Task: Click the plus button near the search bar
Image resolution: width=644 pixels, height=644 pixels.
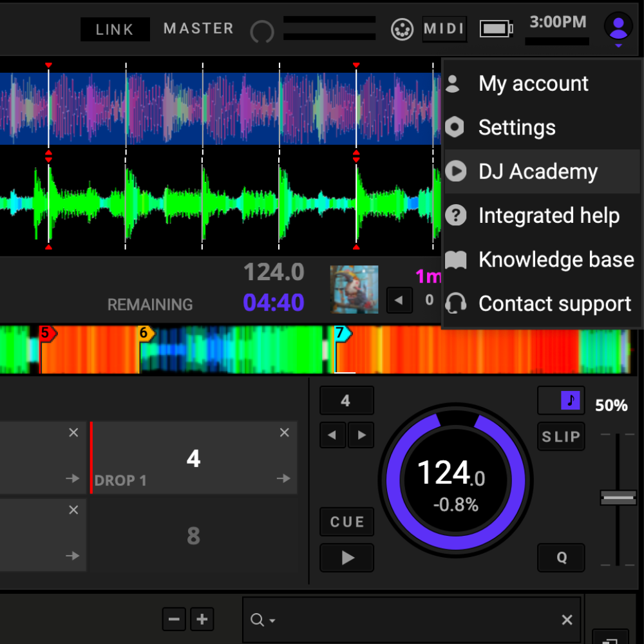Action: pyautogui.click(x=202, y=619)
